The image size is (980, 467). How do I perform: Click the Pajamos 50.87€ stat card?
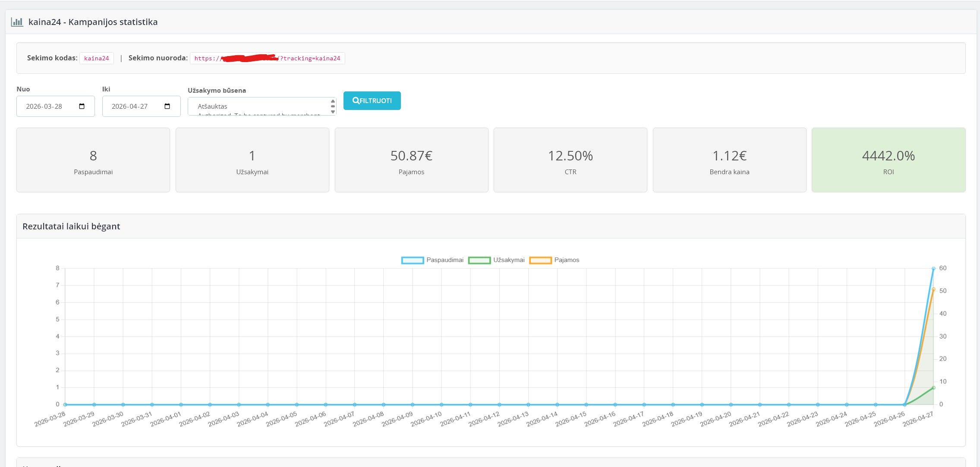(411, 160)
